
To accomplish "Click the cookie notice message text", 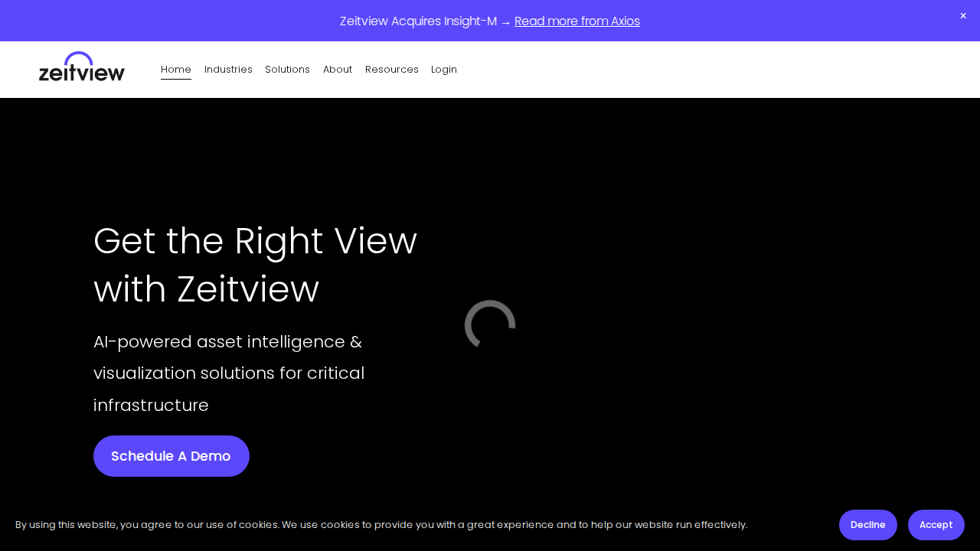I will pos(381,525).
